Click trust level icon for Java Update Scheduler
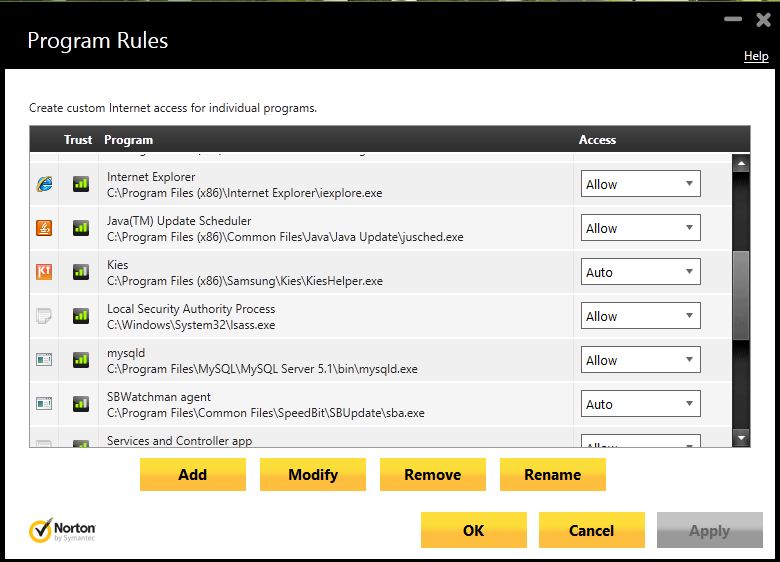780x562 pixels. tap(81, 228)
